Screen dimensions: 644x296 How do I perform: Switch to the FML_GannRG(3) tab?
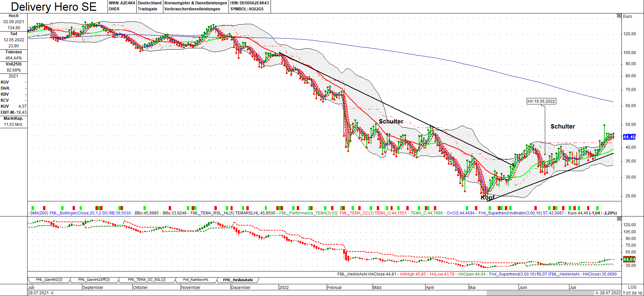tap(49, 280)
